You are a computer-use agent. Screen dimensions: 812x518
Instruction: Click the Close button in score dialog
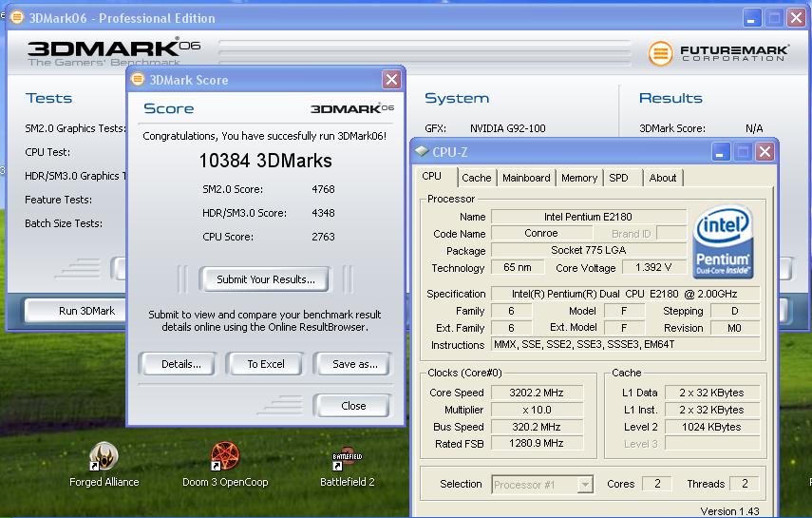353,406
